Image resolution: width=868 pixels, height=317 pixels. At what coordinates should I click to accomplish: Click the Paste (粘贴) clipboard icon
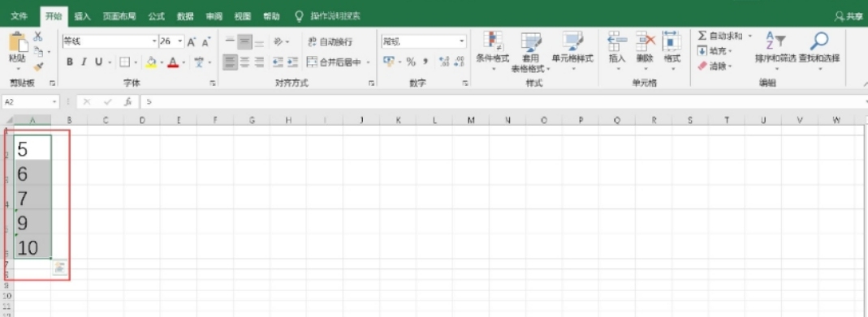18,43
